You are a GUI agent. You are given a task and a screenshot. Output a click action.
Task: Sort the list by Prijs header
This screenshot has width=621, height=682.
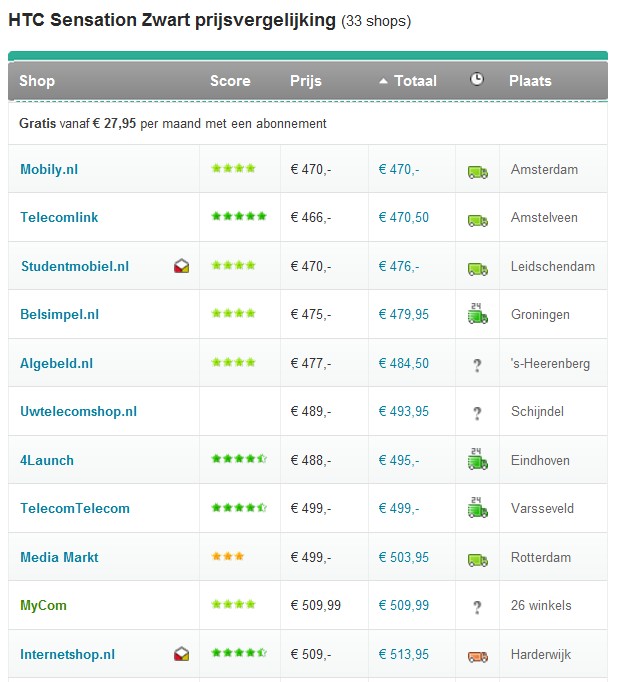pyautogui.click(x=306, y=81)
